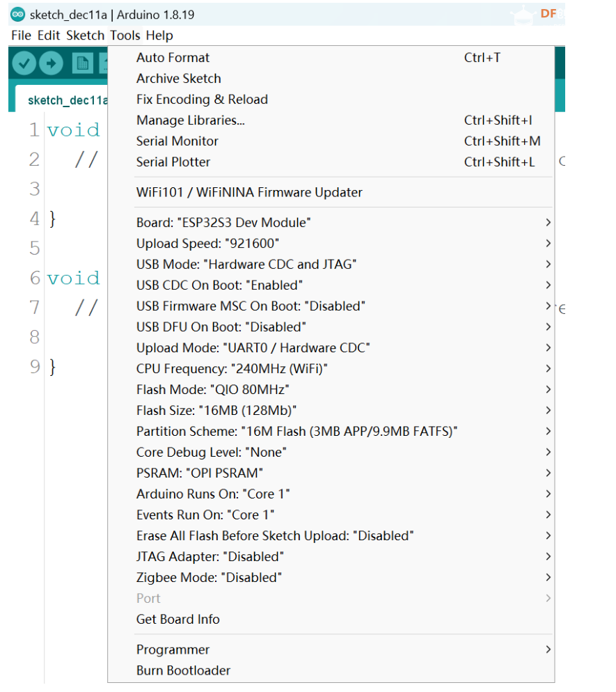The width and height of the screenshot is (616, 692).
Task: Expand Partition Scheme submenu
Action: click(331, 431)
